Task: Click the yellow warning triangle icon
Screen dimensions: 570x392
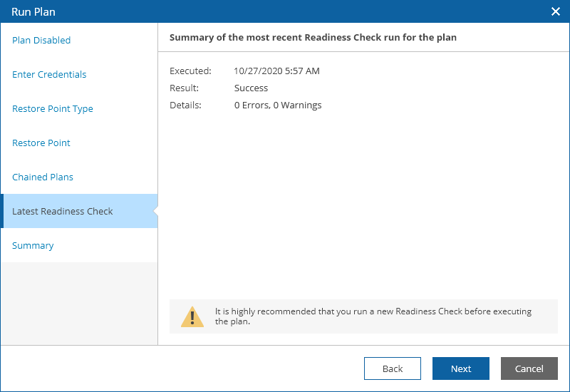Action: [x=192, y=316]
